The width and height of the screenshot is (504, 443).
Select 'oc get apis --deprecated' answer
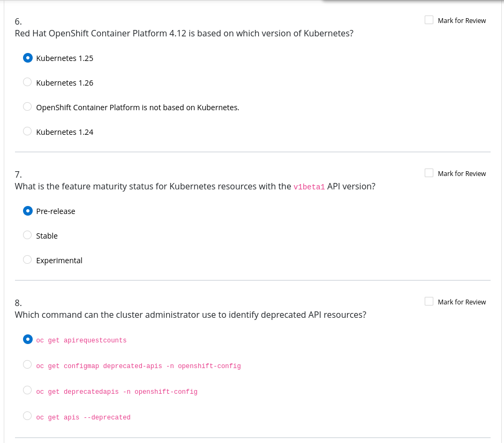28,416
